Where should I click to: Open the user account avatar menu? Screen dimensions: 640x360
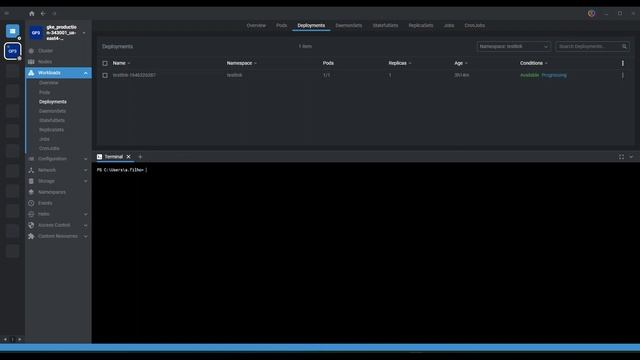click(x=591, y=13)
